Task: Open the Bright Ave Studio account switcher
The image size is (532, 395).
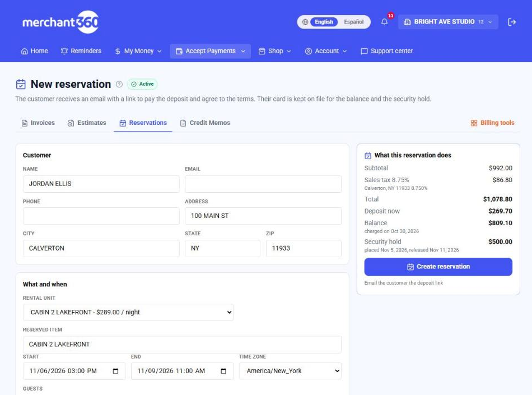Action: click(448, 22)
